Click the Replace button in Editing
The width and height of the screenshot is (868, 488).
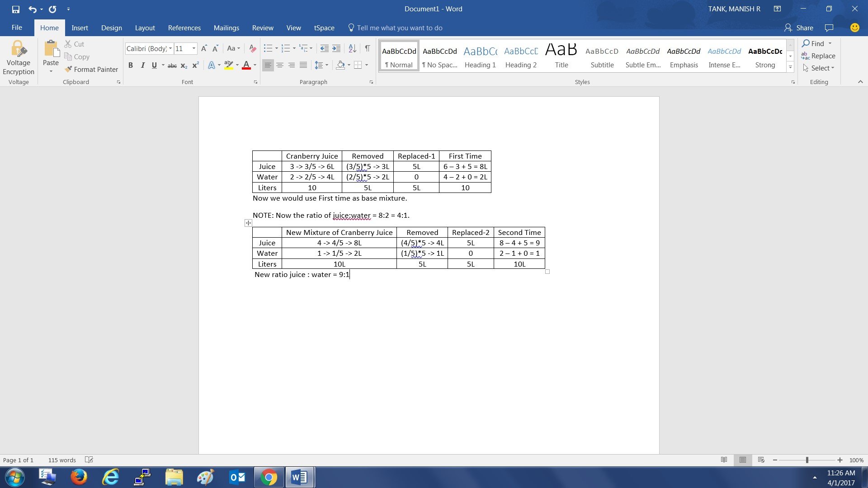(818, 56)
